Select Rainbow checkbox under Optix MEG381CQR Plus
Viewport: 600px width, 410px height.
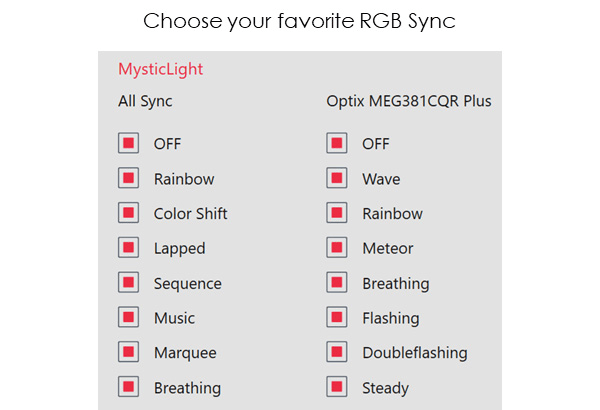tap(337, 213)
